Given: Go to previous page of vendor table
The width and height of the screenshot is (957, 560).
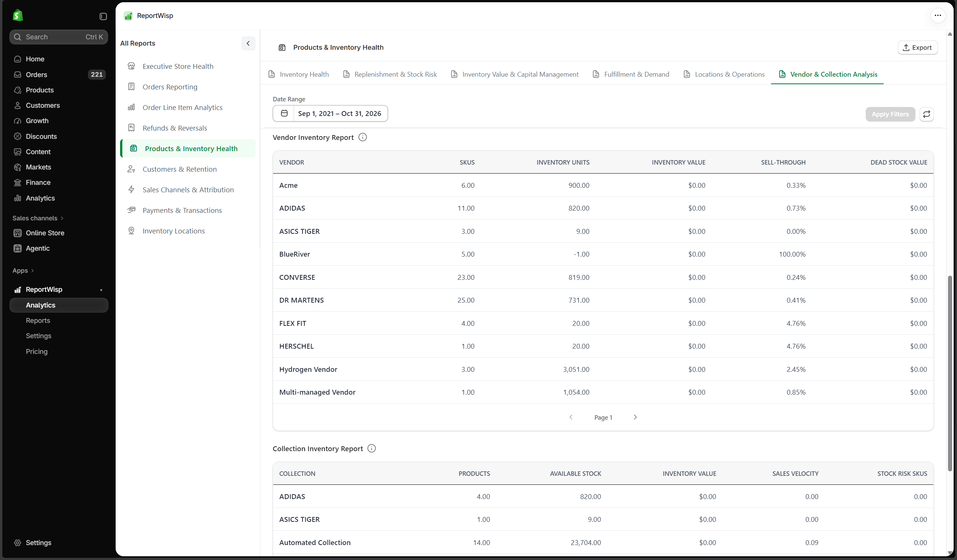Looking at the screenshot, I should [571, 417].
